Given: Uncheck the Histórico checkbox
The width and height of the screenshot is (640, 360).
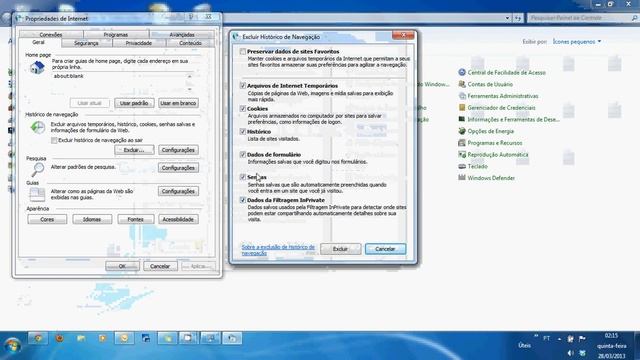Looking at the screenshot, I should pyautogui.click(x=243, y=131).
